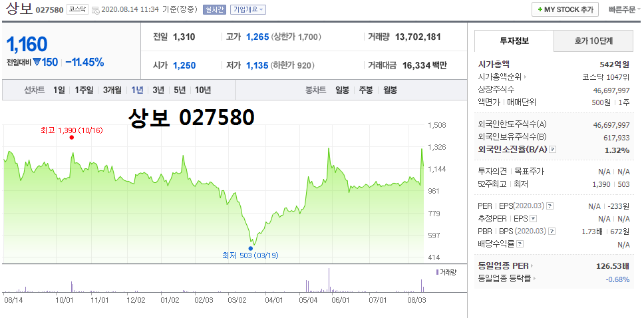The image size is (644, 318).
Task: Click 거래량 value 13,702,181
Action: point(418,37)
